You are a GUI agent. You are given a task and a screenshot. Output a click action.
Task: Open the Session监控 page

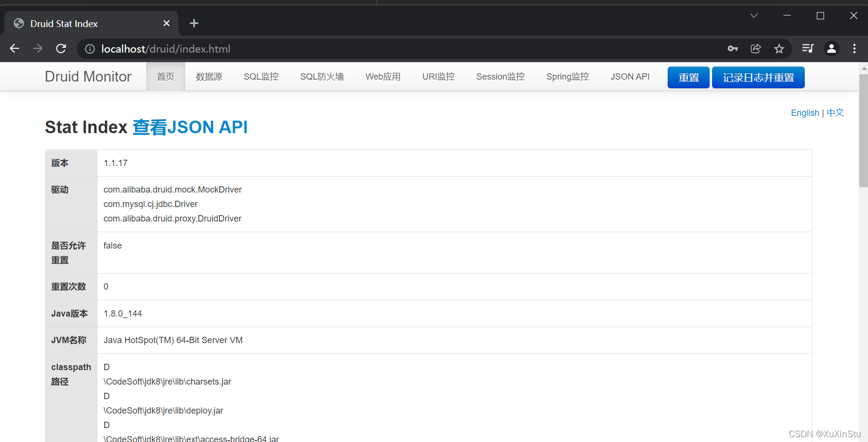[501, 77]
